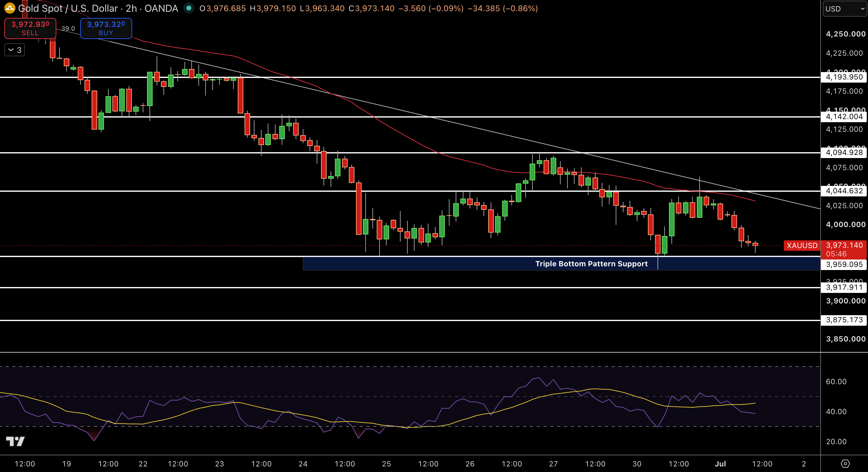Image resolution: width=868 pixels, height=472 pixels.
Task: Click the 4,142.004 price level label
Action: [844, 117]
